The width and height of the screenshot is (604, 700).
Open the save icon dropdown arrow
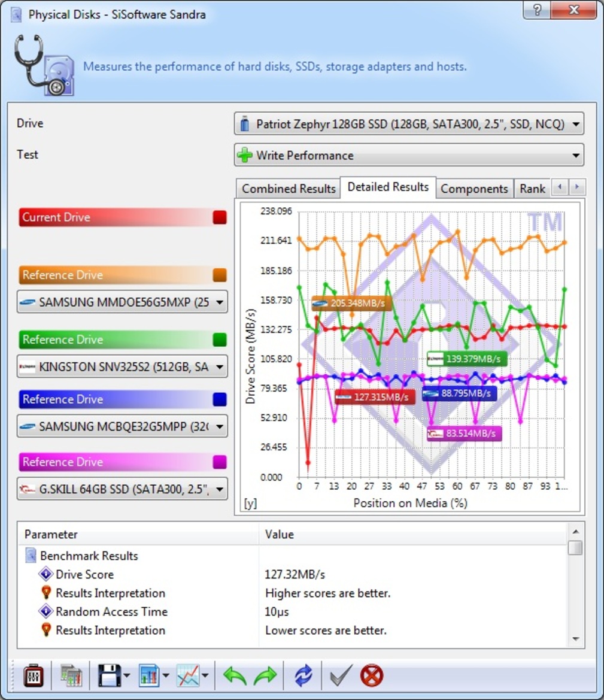127,675
